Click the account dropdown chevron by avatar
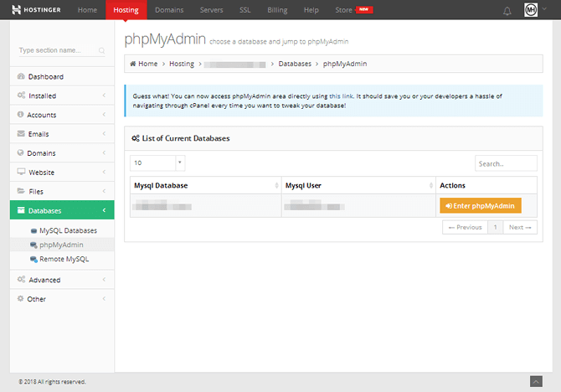Screen dimensions: 561x392 click(544, 9)
